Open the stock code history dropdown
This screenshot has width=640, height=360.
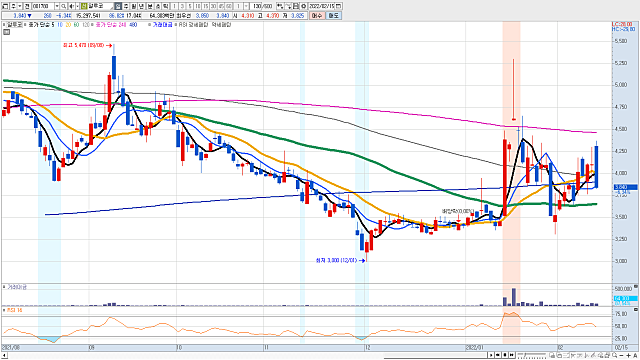click(57, 6)
